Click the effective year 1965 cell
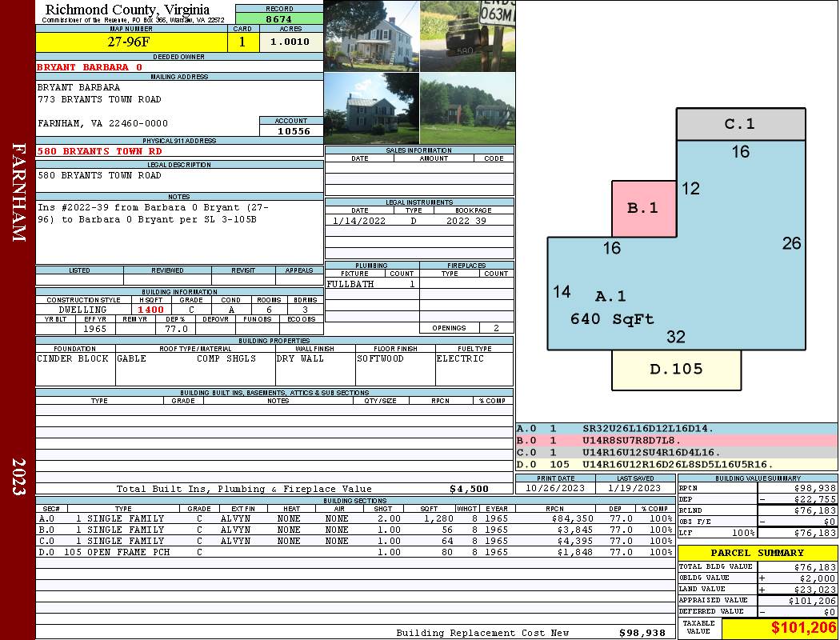The height and width of the screenshot is (640, 840). tap(95, 329)
